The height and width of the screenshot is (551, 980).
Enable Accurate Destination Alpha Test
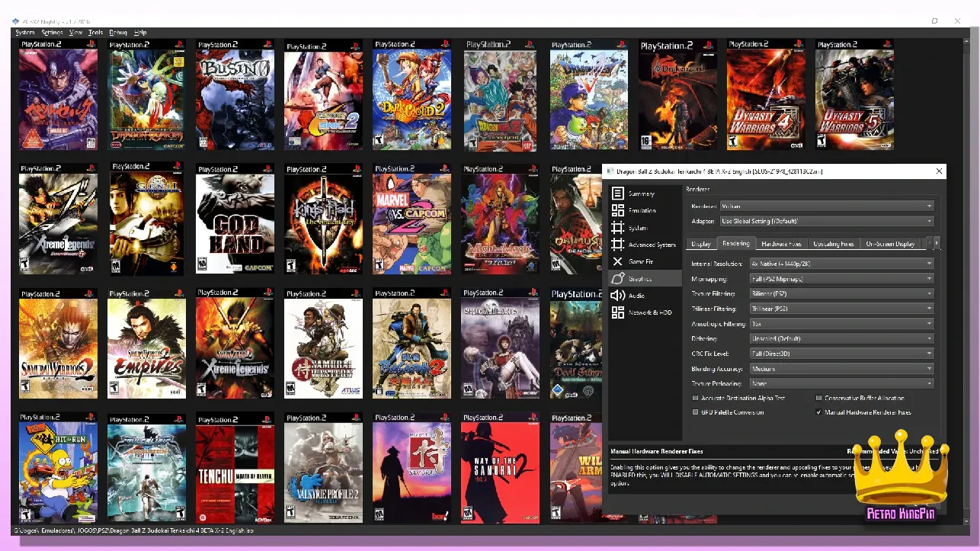click(x=738, y=398)
